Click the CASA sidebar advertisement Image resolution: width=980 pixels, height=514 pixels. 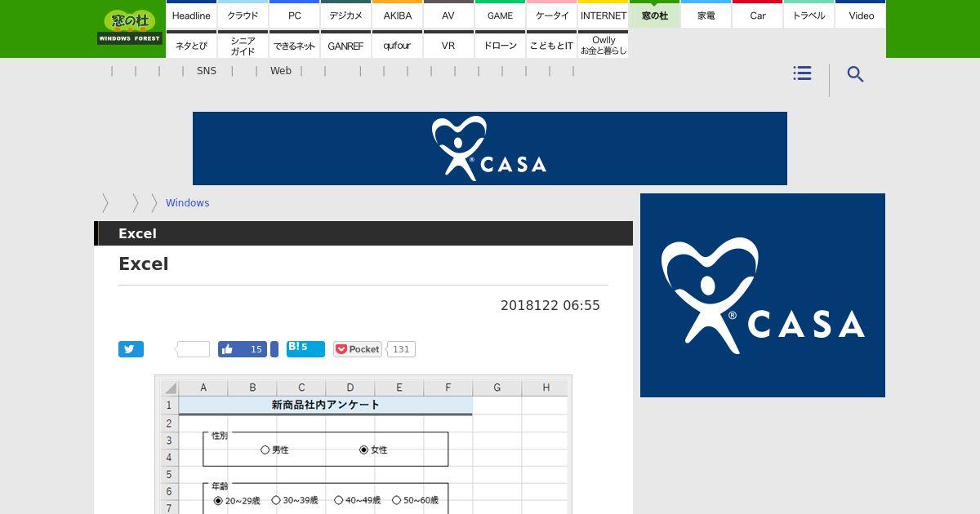pos(763,295)
